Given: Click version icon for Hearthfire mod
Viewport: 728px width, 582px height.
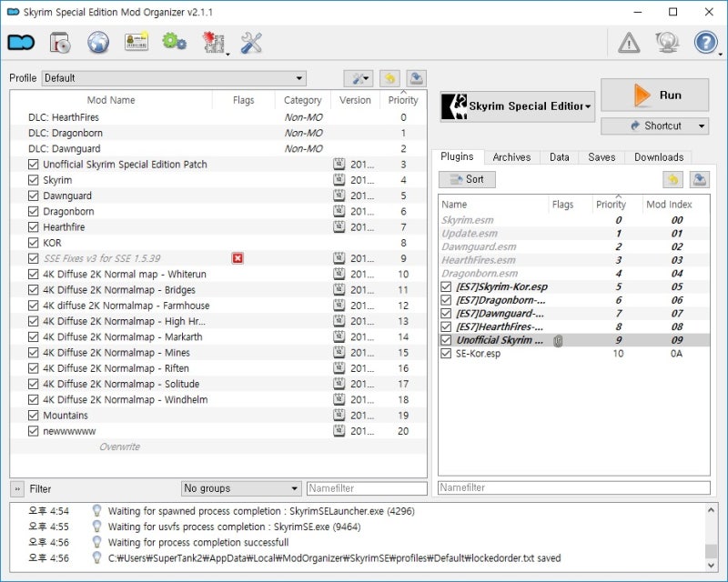Looking at the screenshot, I should tap(339, 227).
